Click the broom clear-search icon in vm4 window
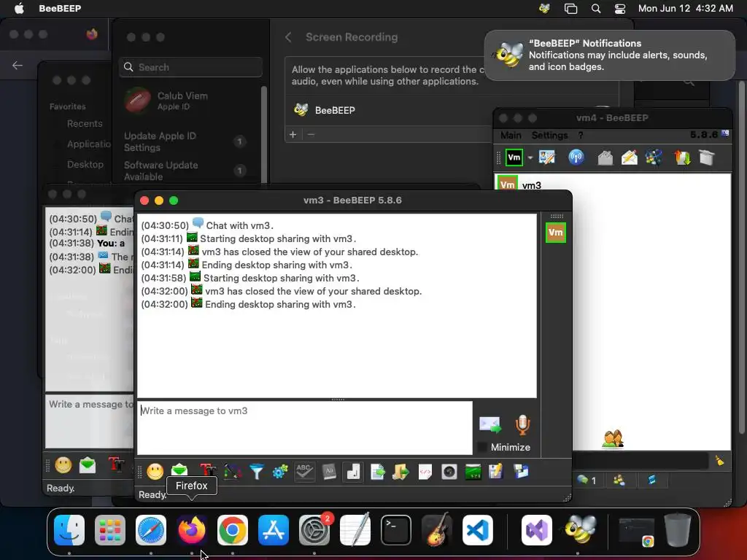 (719, 461)
